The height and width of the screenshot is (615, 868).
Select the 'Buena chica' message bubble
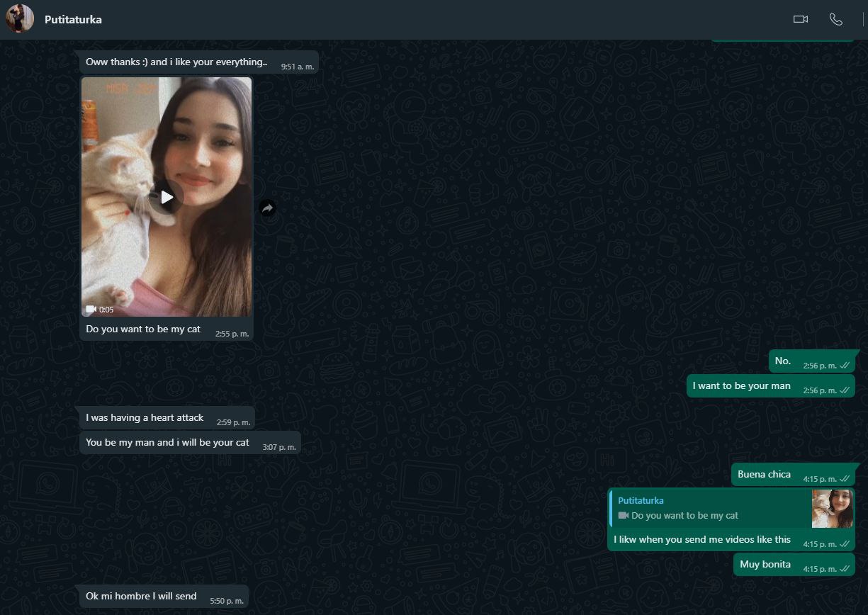pos(793,475)
